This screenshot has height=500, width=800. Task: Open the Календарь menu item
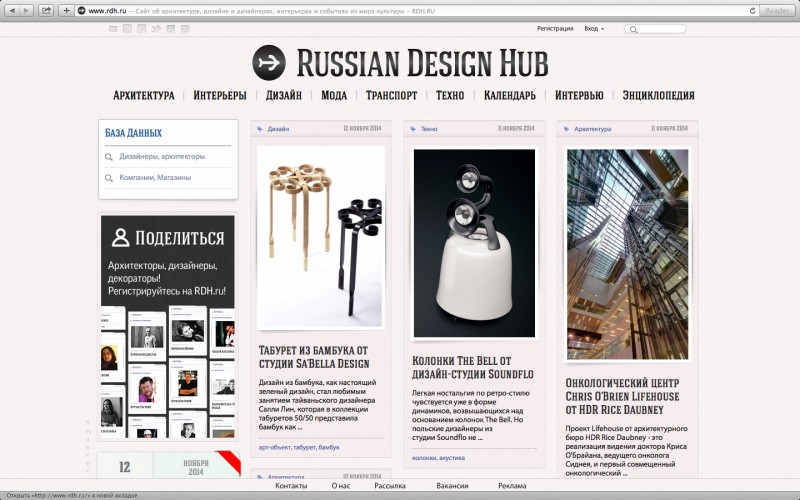pos(510,95)
